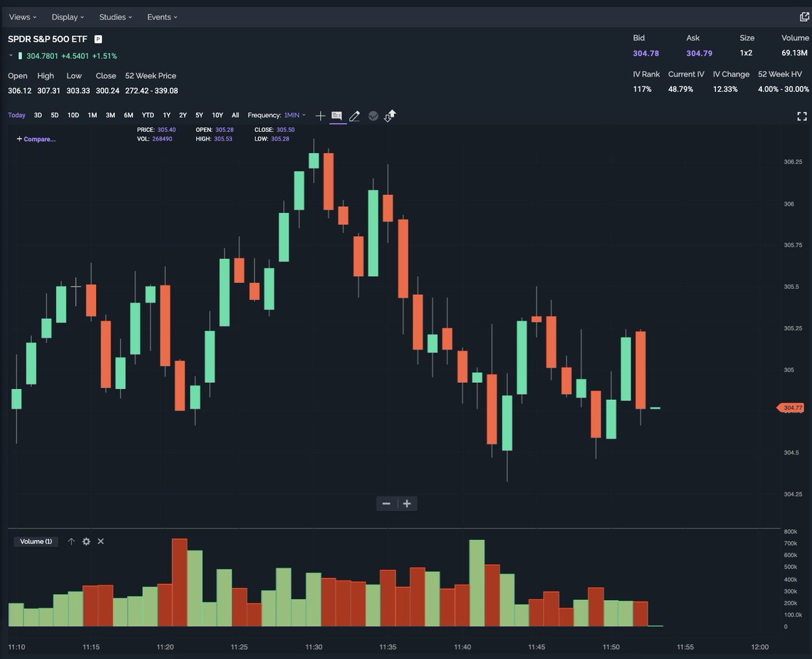Open the Views dropdown menu
This screenshot has height=659, width=812.
[x=23, y=17]
